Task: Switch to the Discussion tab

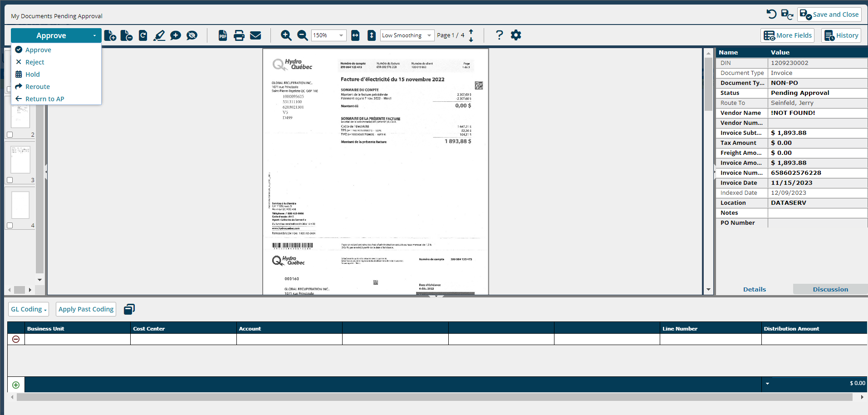Action: coord(830,289)
